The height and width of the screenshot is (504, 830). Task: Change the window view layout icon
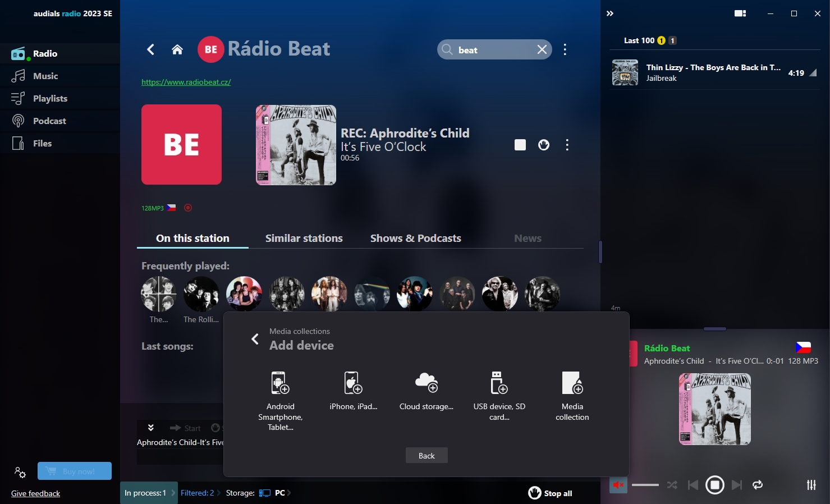(x=740, y=13)
